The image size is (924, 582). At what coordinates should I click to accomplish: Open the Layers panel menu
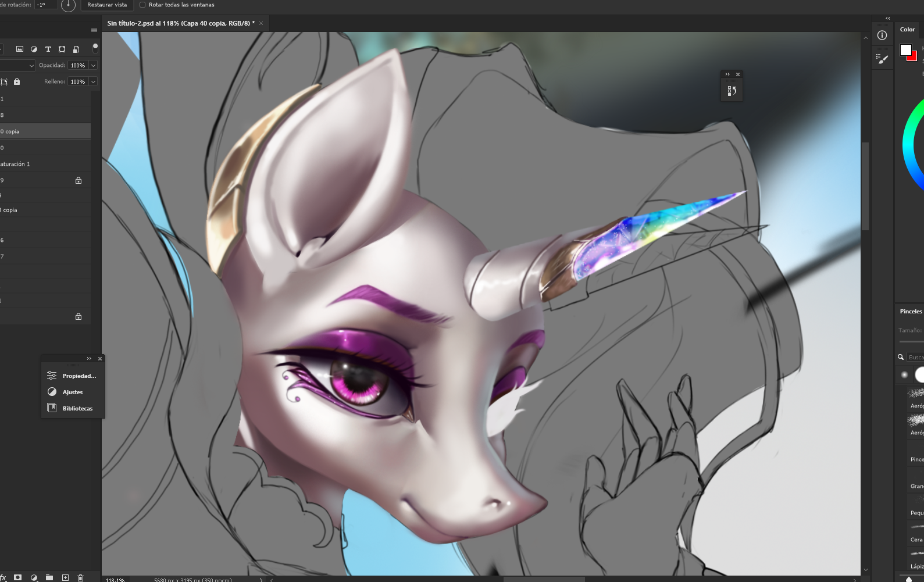tap(94, 30)
